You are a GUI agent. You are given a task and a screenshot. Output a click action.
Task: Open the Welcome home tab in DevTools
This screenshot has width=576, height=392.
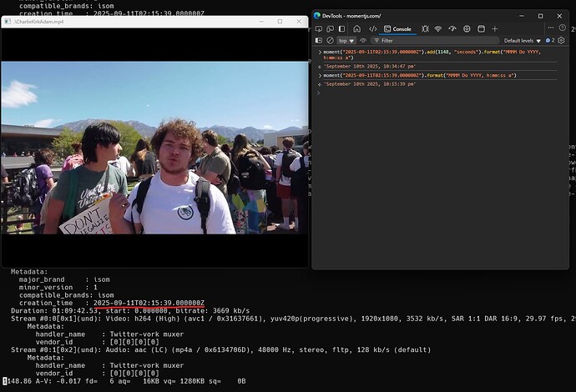pos(356,28)
